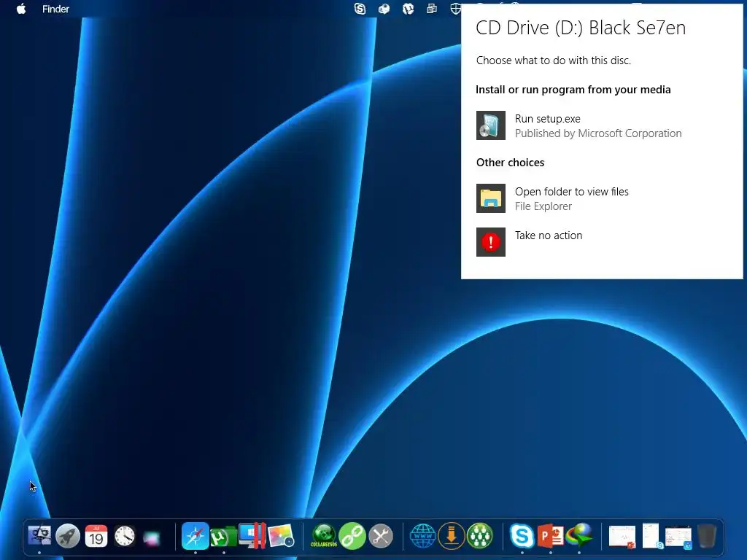Open Launchpad rocket icon in dock
Screen dimensions: 747x560
click(x=68, y=536)
